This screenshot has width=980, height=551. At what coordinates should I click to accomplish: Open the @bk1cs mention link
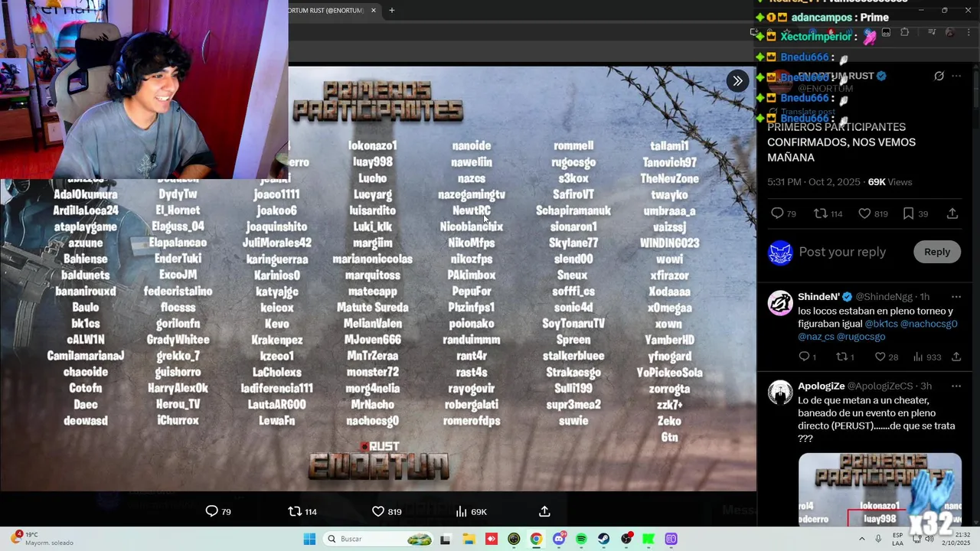tap(880, 324)
